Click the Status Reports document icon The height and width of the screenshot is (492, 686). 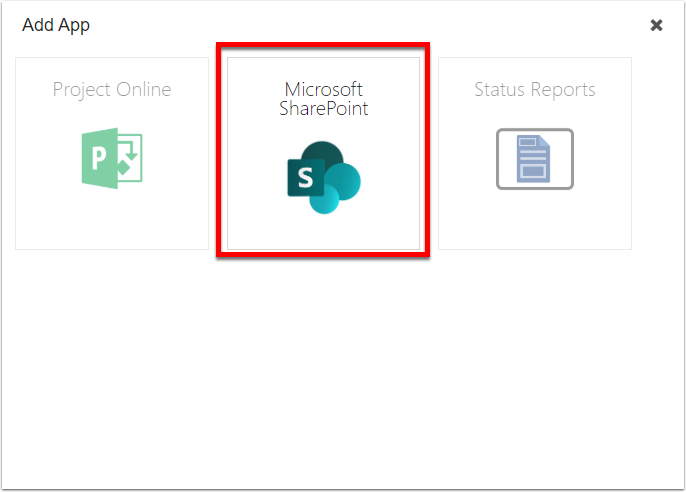[535, 159]
